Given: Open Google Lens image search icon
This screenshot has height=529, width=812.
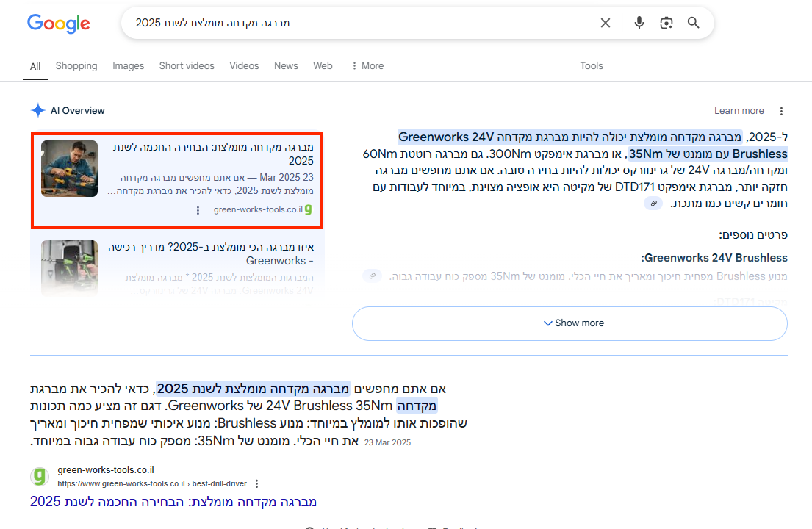Looking at the screenshot, I should pyautogui.click(x=666, y=23).
